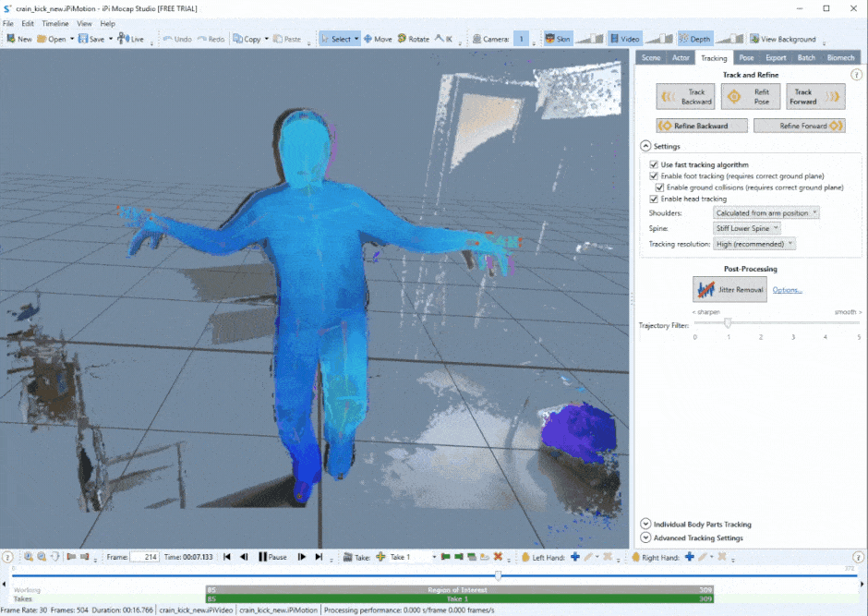Image resolution: width=868 pixels, height=616 pixels.
Task: Click Refit Pose button
Action: click(751, 96)
